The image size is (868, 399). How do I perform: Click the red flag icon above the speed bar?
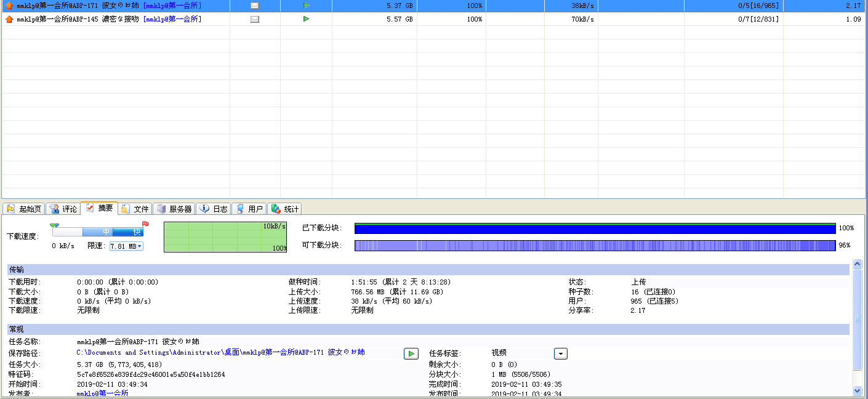[x=145, y=224]
